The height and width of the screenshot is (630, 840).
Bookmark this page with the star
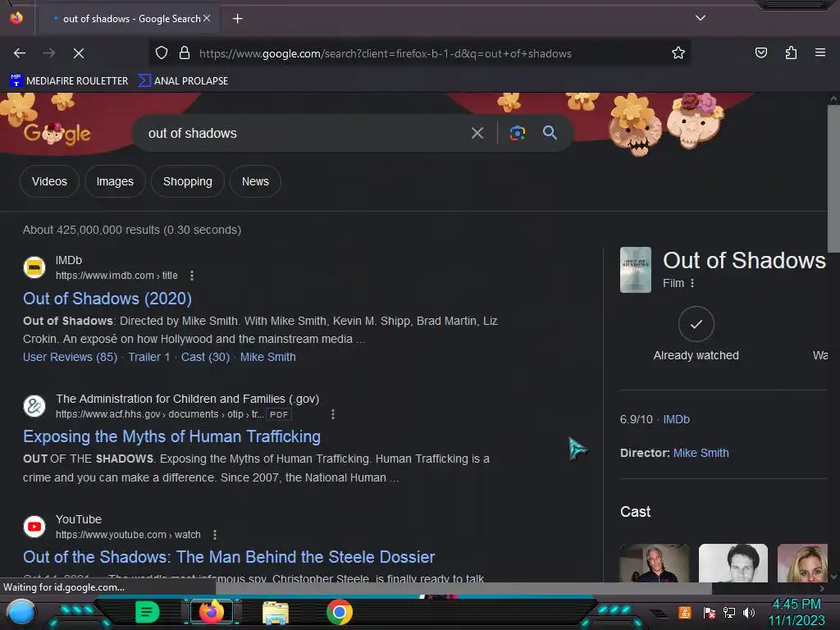(678, 53)
